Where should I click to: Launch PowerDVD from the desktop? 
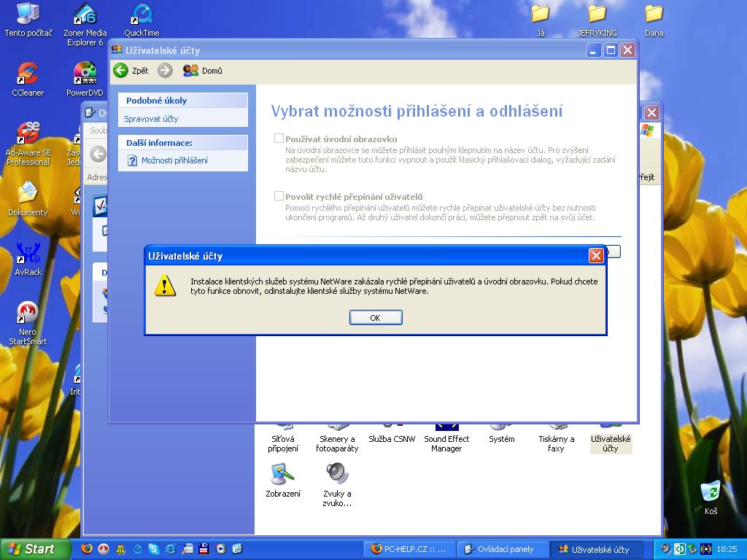(x=85, y=74)
